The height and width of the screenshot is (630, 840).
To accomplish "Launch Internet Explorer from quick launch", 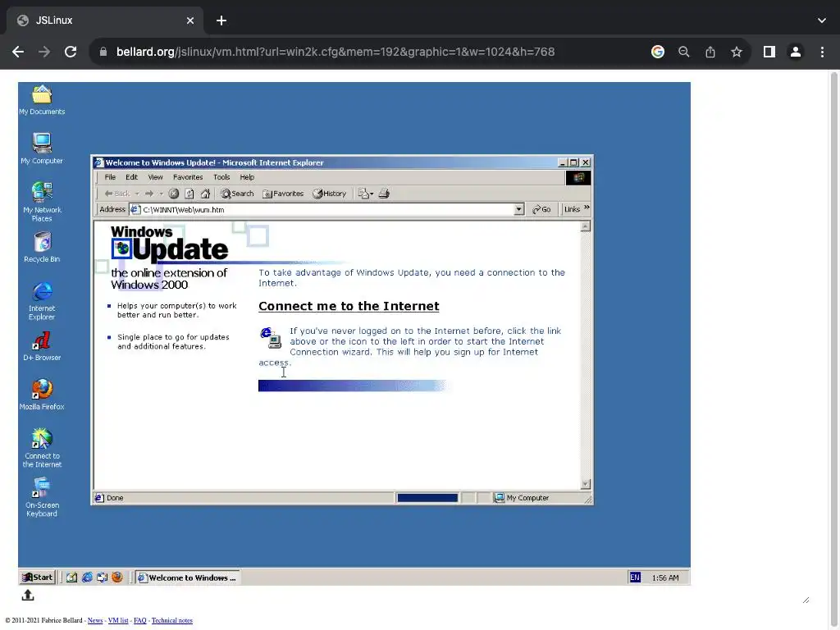I will (87, 577).
